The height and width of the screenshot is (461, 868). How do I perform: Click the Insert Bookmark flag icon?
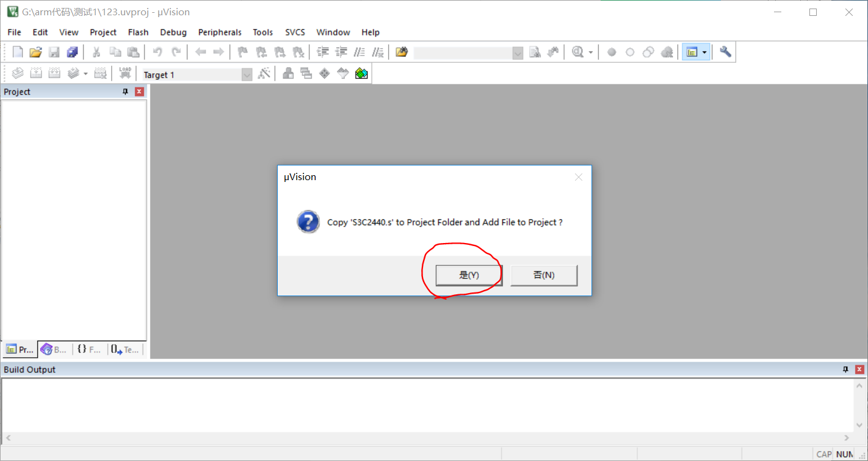[243, 52]
